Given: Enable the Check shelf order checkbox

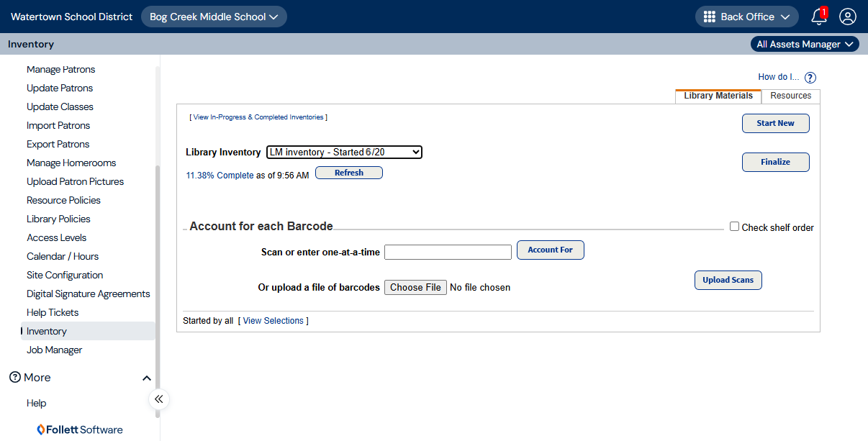Looking at the screenshot, I should [734, 226].
